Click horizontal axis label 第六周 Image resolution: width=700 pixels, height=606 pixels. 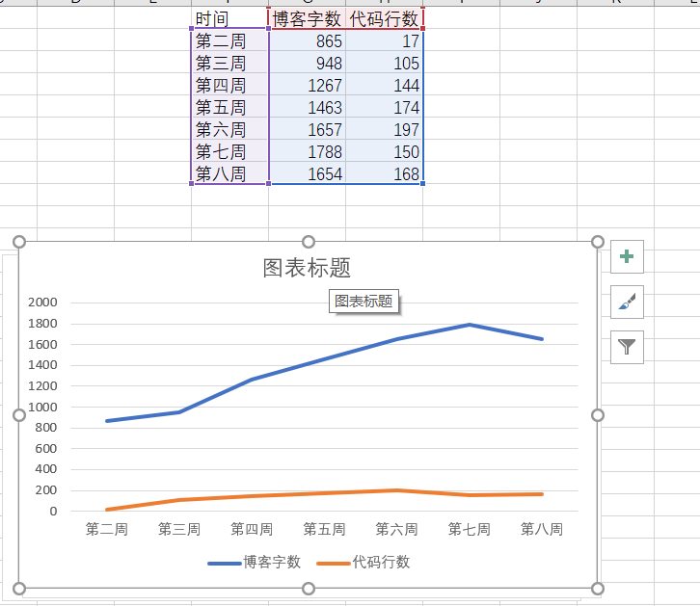point(396,529)
